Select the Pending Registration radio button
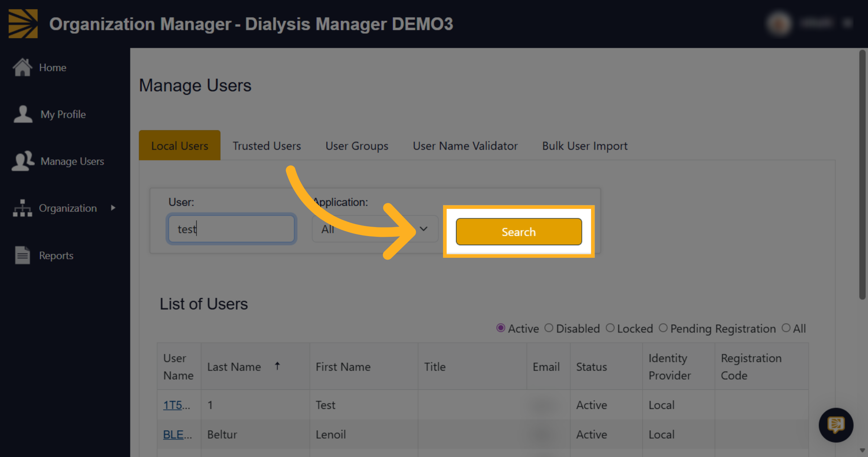Image resolution: width=868 pixels, height=457 pixels. pos(663,328)
